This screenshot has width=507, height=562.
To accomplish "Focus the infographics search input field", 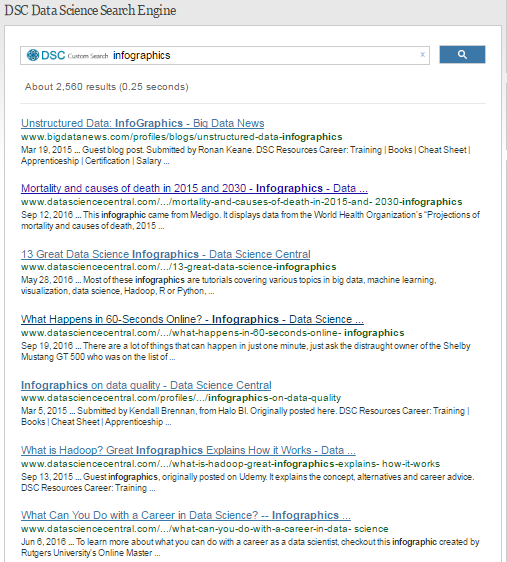I will [264, 55].
